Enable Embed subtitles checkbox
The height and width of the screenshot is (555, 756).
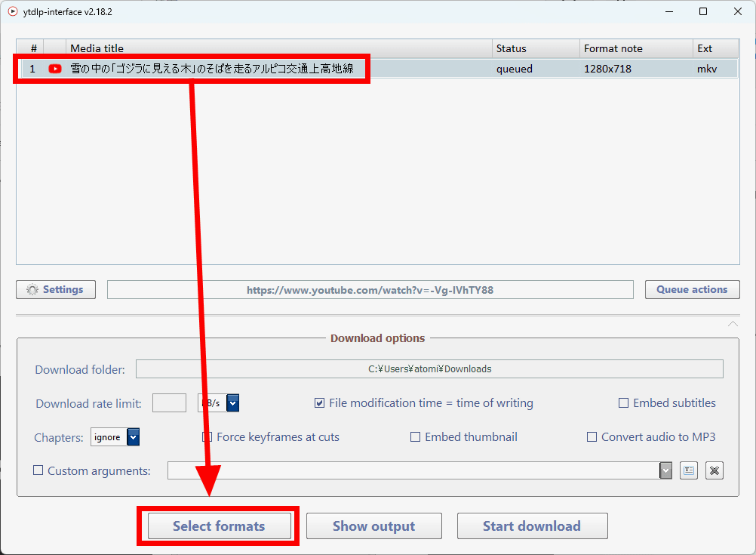[623, 403]
